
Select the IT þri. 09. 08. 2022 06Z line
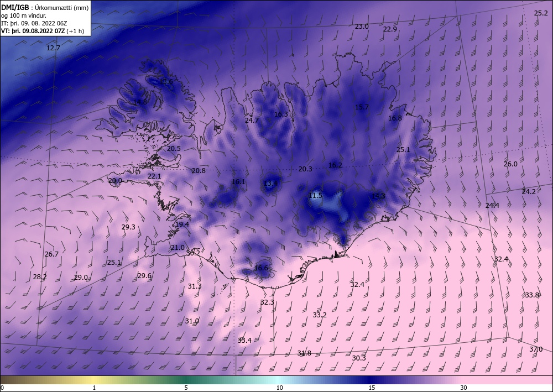coord(34,23)
